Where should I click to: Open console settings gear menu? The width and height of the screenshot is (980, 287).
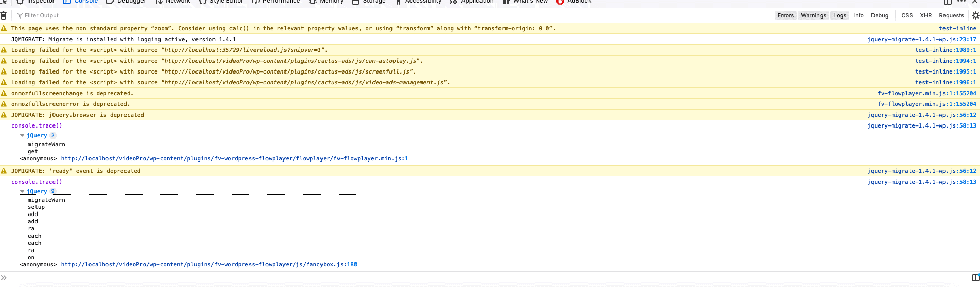click(975, 15)
